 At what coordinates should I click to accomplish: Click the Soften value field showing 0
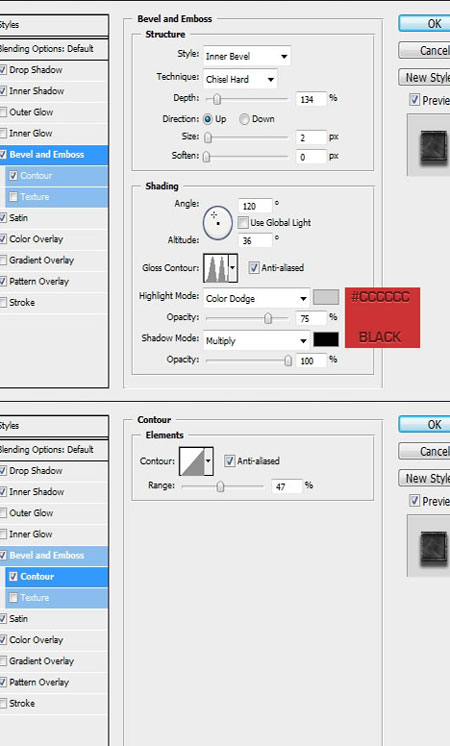[x=311, y=157]
